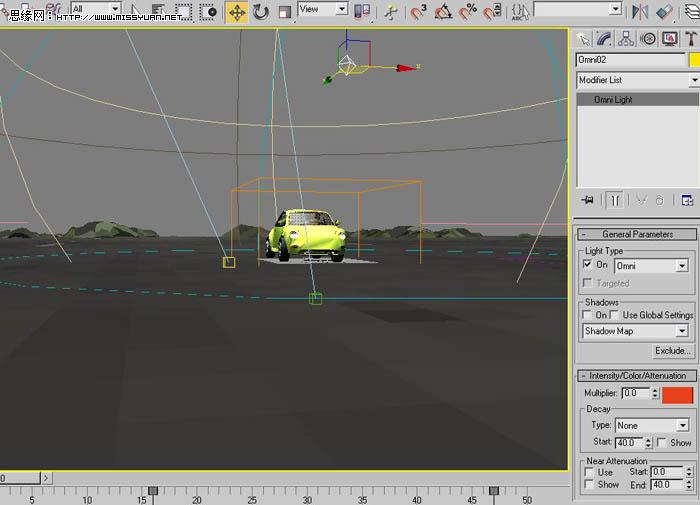This screenshot has height=505, width=700.
Task: Click Near Attenuation Start field
Action: click(667, 472)
